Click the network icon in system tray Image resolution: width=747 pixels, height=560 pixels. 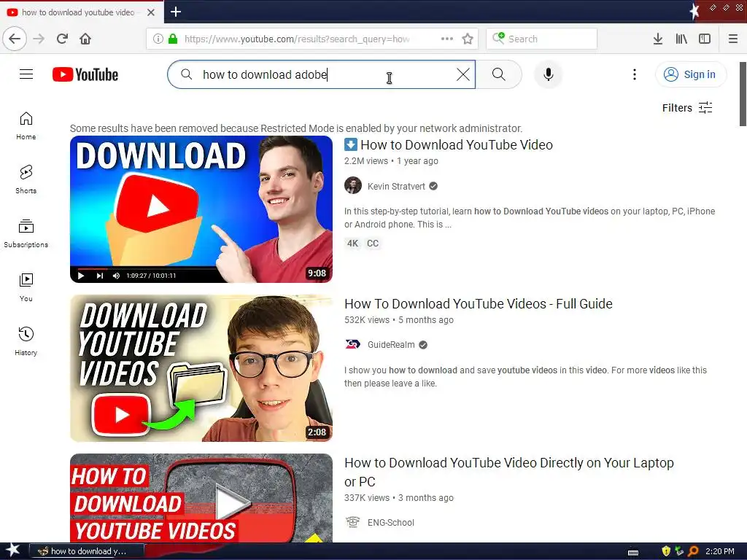point(679,551)
